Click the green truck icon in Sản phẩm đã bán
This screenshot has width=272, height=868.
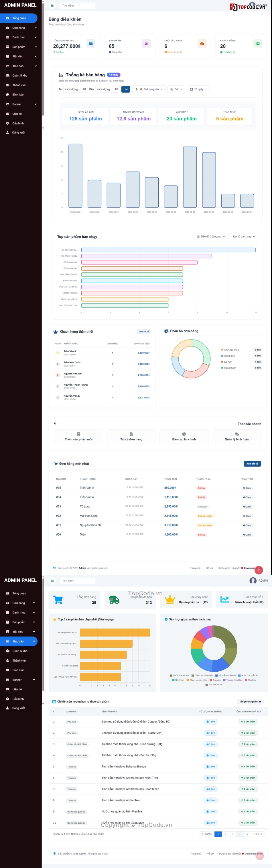[114, 600]
